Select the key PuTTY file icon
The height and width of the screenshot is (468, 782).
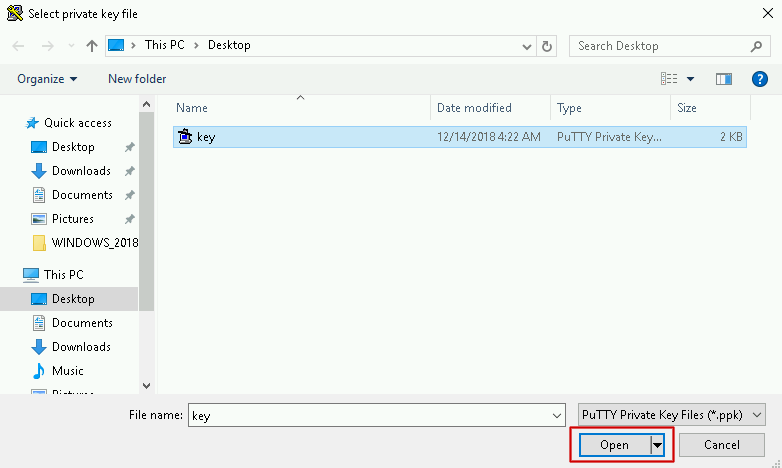185,137
